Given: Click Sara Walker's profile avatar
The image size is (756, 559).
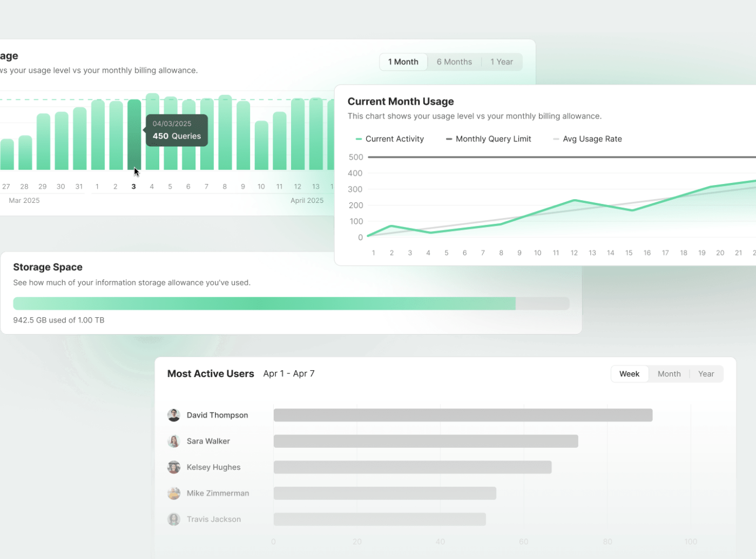Looking at the screenshot, I should pyautogui.click(x=173, y=441).
